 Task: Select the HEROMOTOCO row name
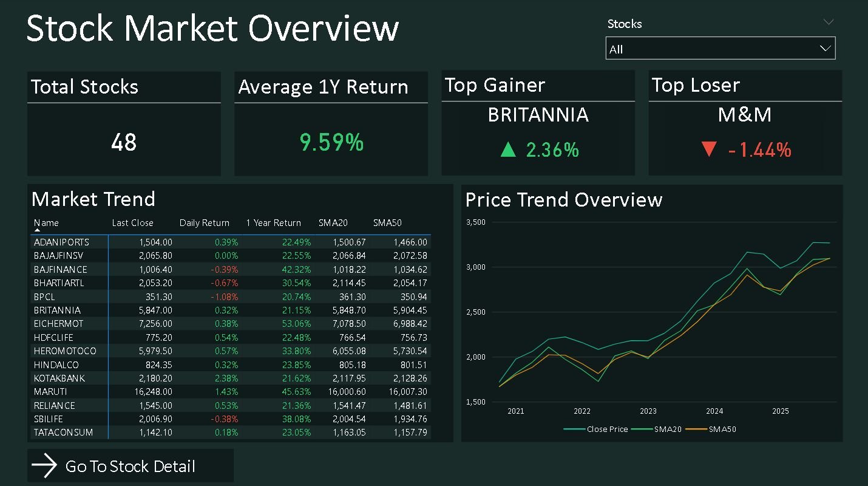(x=65, y=351)
